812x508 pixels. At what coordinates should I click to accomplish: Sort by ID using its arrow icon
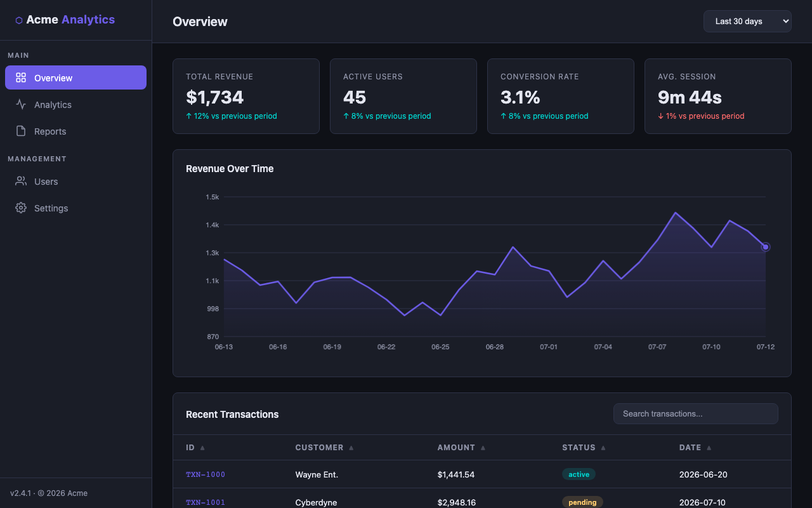202,448
